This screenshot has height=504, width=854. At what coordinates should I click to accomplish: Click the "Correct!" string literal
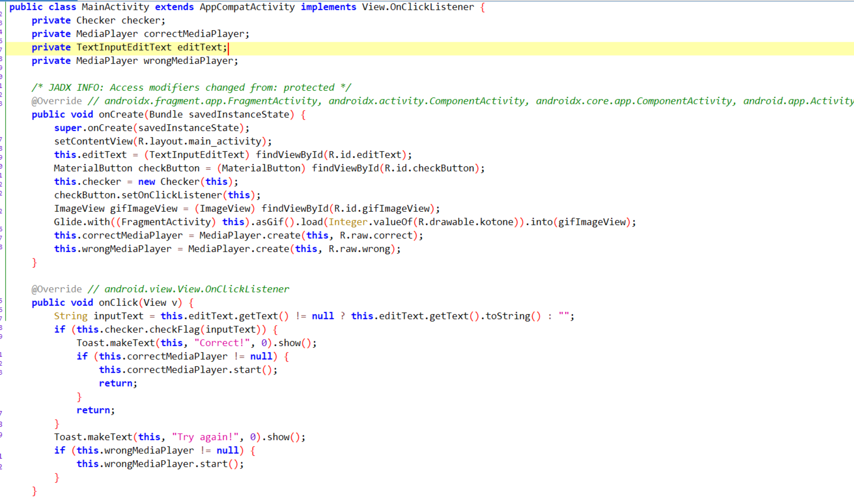point(222,343)
